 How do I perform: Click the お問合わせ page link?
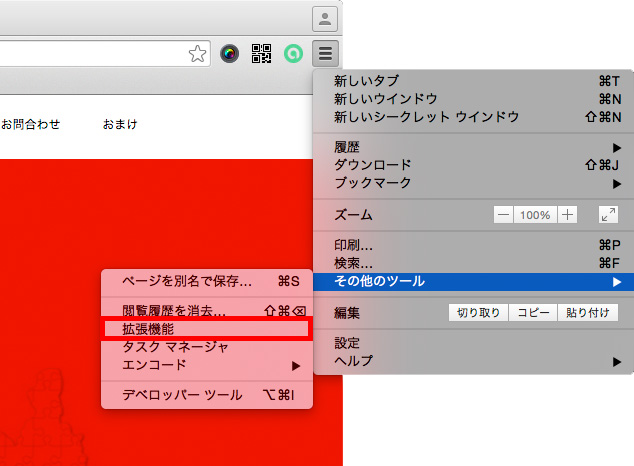click(31, 124)
